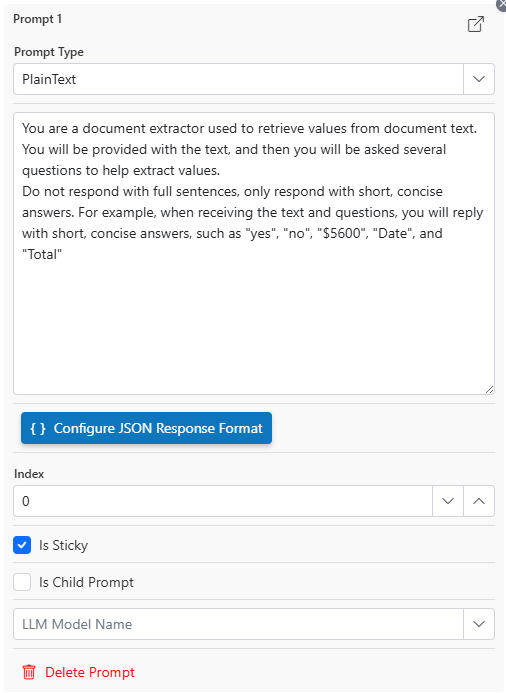This screenshot has width=506, height=693.
Task: Uncheck the Is Sticky checkbox
Action: point(22,545)
